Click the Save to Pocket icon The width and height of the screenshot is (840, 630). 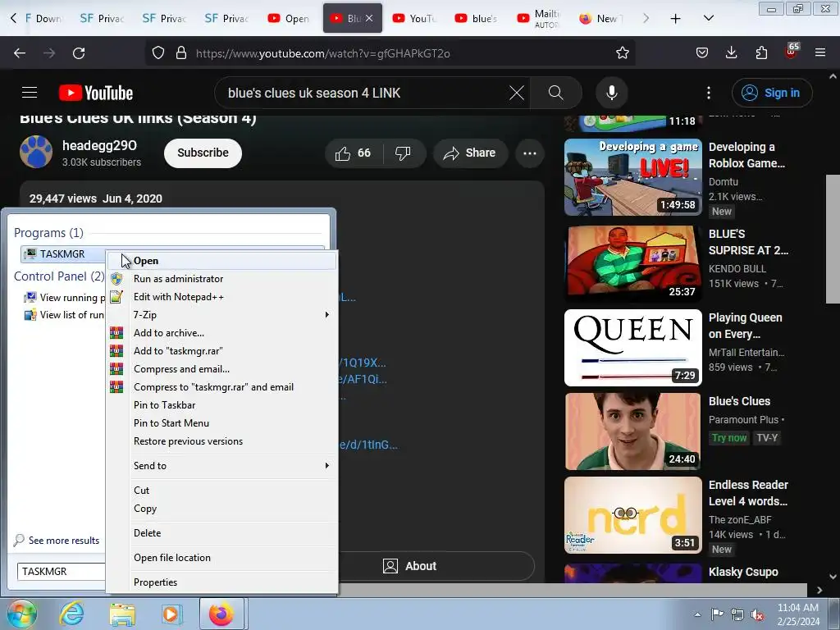tap(702, 53)
